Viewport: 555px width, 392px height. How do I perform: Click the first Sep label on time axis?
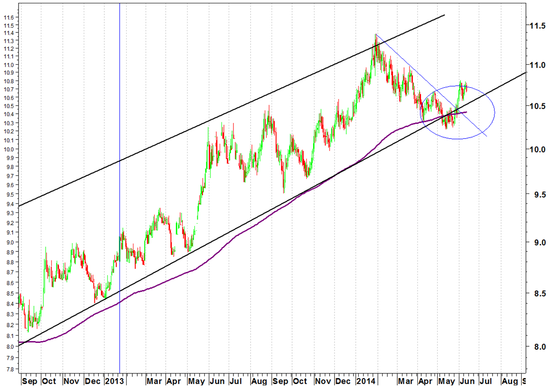(30, 381)
